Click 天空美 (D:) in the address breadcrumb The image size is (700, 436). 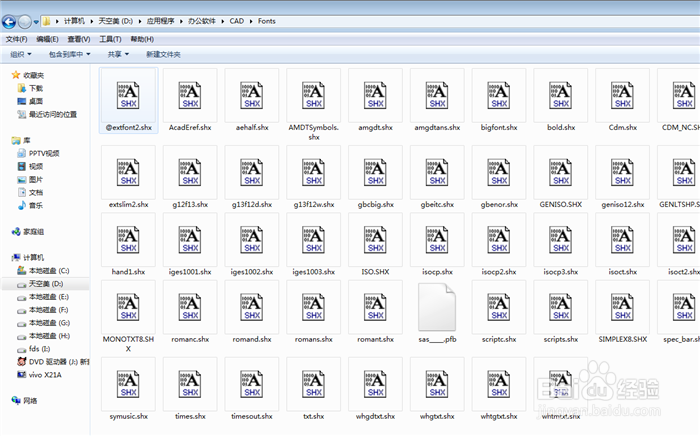(x=116, y=21)
